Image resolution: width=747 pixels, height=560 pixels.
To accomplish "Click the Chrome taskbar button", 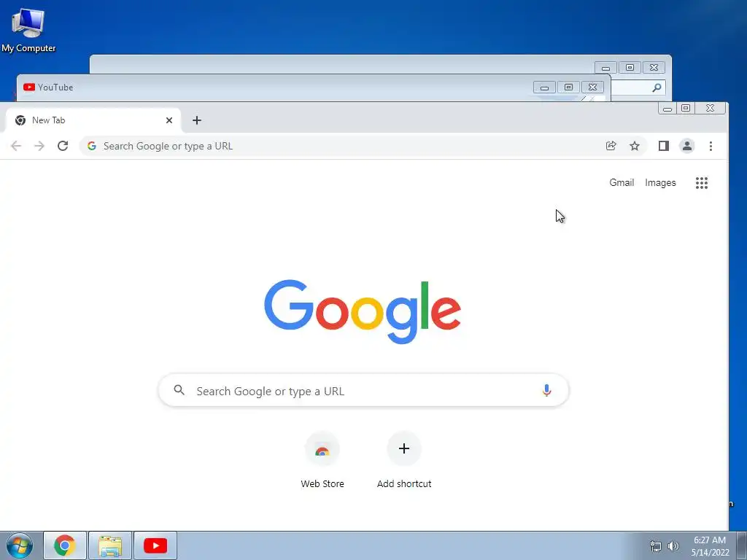I will [65, 545].
